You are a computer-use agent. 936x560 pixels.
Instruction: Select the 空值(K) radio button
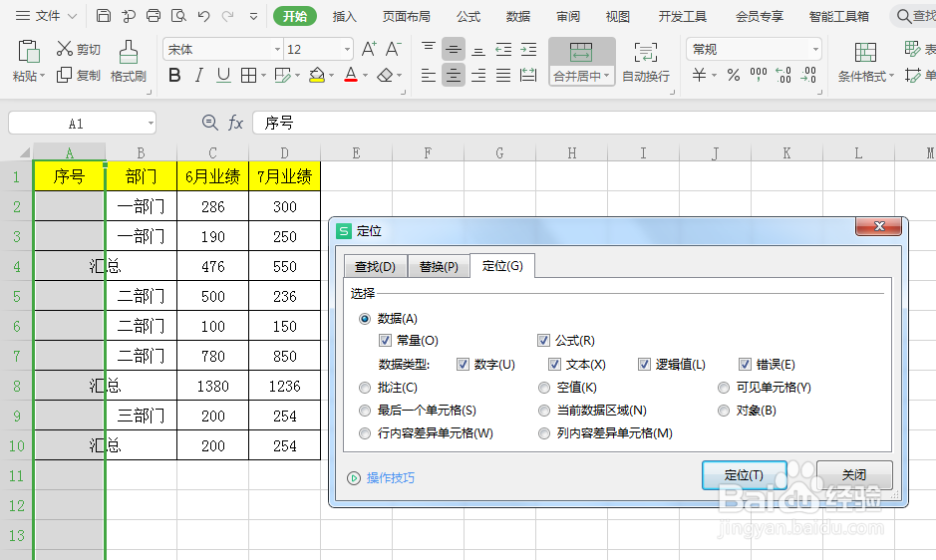click(x=544, y=388)
